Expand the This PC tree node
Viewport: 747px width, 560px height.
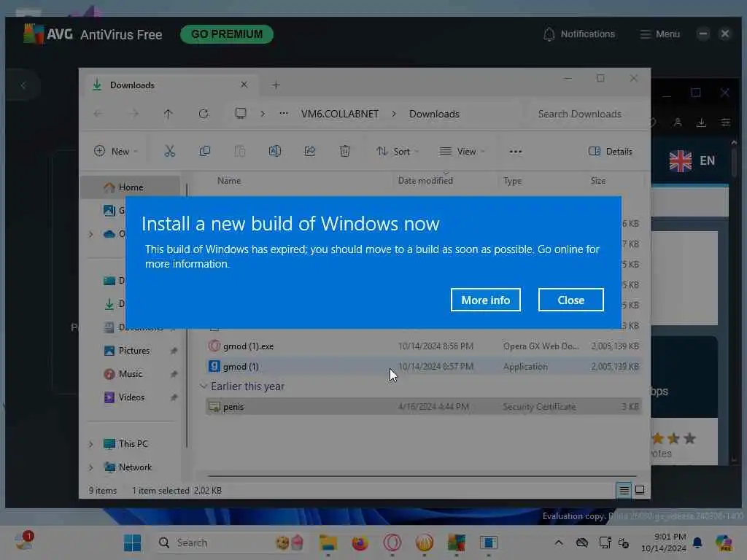click(91, 444)
